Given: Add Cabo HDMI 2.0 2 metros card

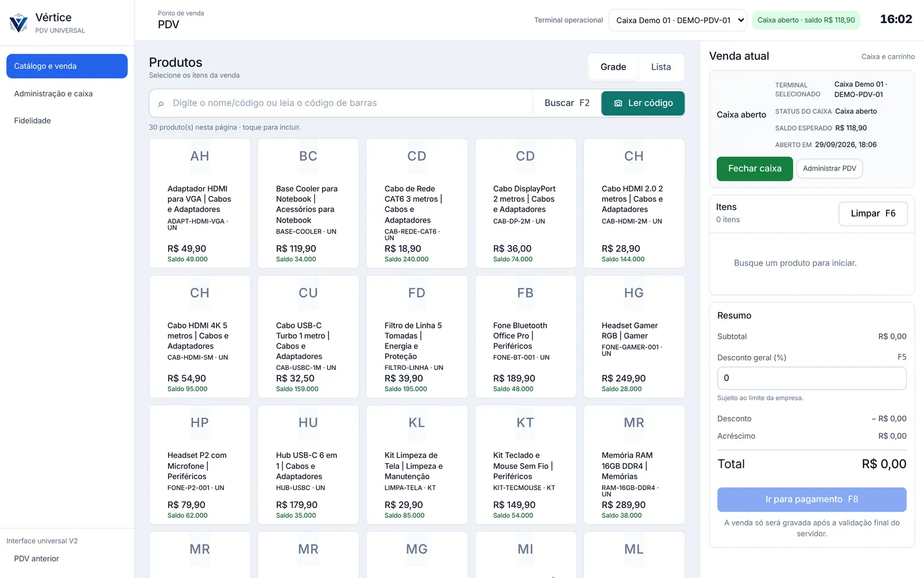Looking at the screenshot, I should [x=634, y=203].
